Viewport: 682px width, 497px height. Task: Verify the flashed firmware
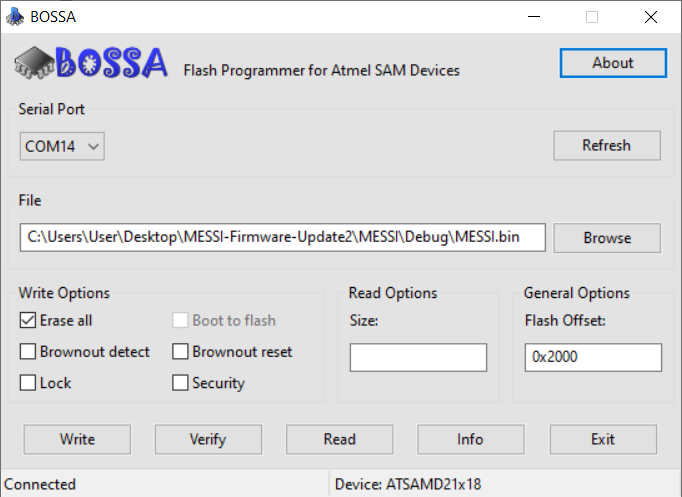pos(208,439)
